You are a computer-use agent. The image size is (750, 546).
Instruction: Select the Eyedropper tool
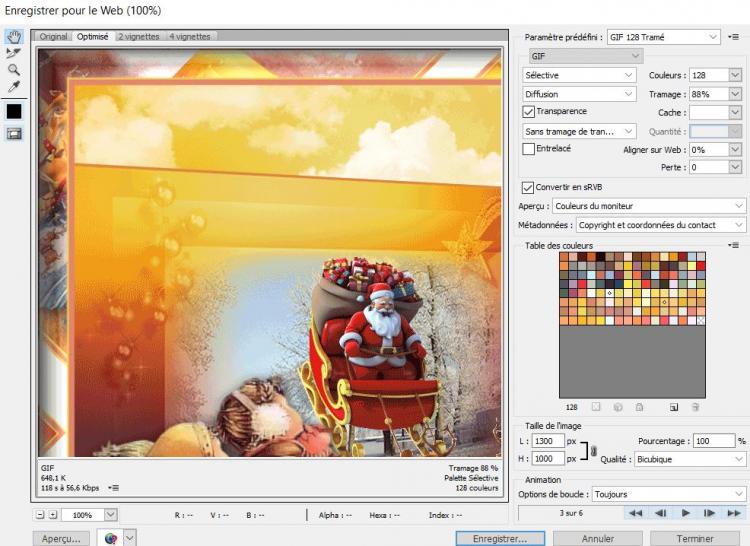pyautogui.click(x=14, y=88)
